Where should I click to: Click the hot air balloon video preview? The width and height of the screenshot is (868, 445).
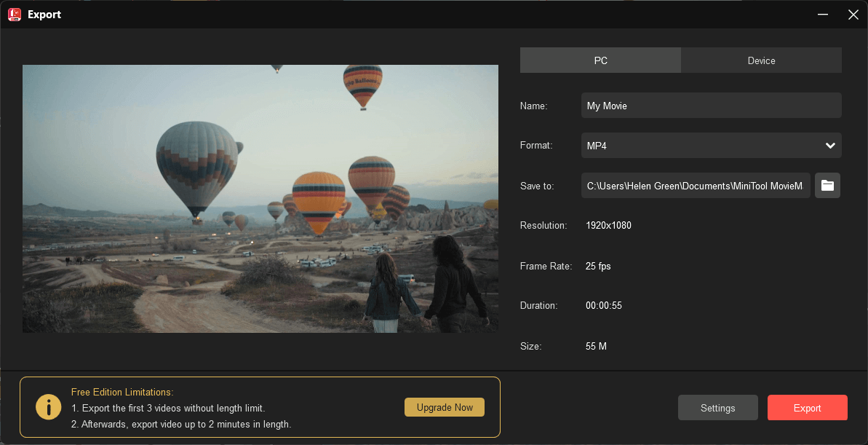click(260, 199)
